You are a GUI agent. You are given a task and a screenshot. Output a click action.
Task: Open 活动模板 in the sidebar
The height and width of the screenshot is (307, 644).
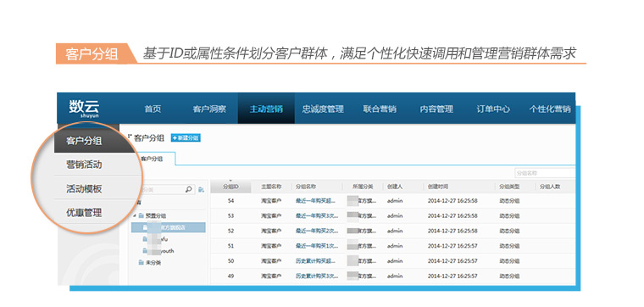click(x=84, y=188)
